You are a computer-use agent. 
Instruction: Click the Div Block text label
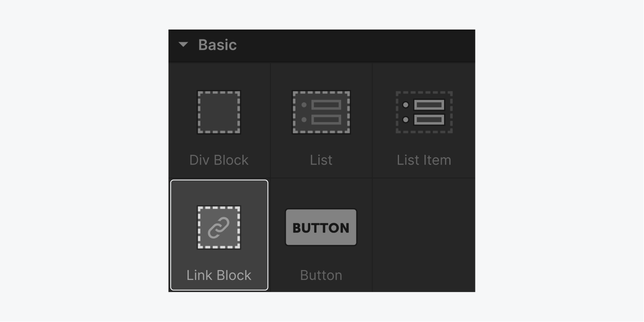point(219,160)
